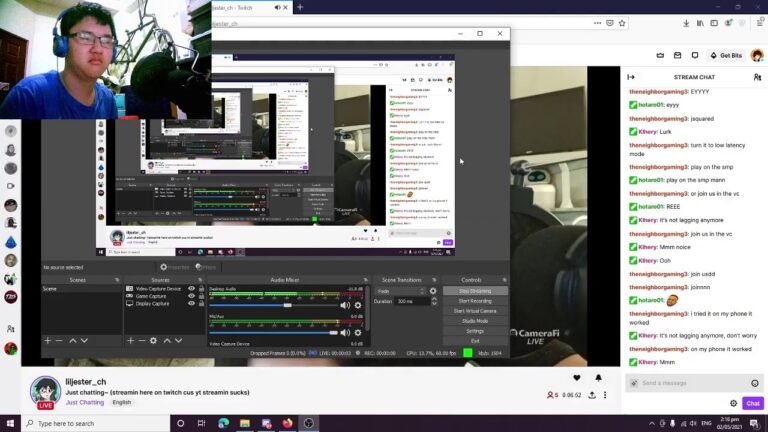
Task: Select the Video Capture Device source
Action: pyautogui.click(x=158, y=288)
